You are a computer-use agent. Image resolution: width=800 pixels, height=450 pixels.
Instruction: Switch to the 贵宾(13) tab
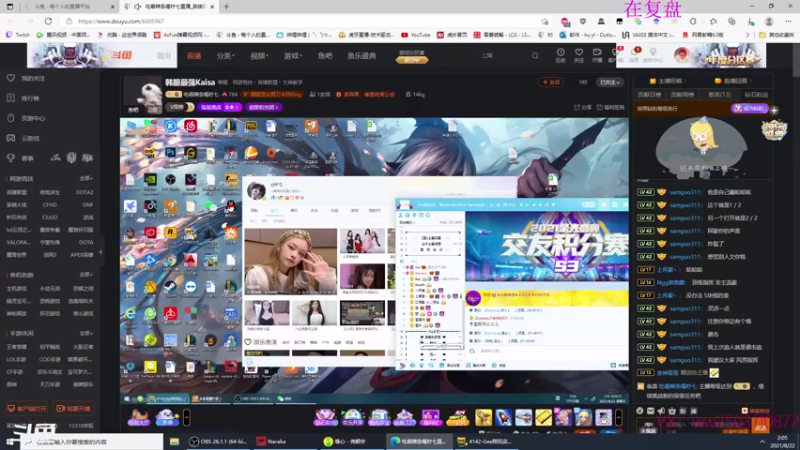click(719, 94)
